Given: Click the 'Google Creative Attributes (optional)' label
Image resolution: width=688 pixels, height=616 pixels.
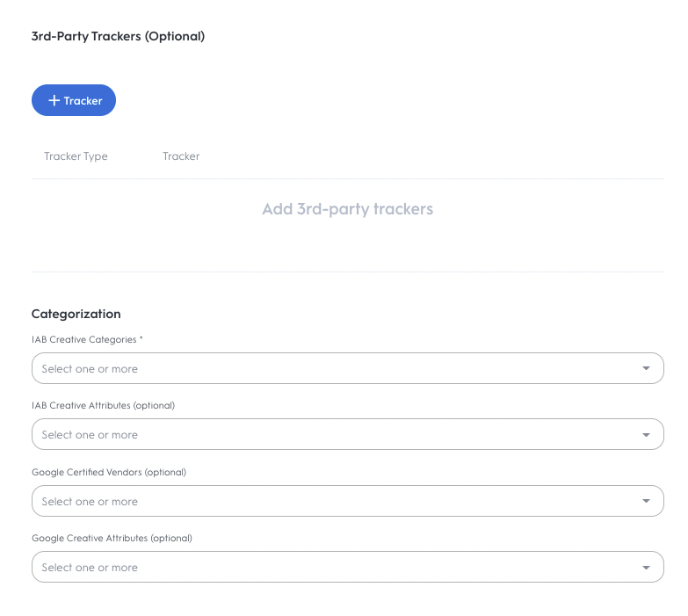Looking at the screenshot, I should click(112, 538).
